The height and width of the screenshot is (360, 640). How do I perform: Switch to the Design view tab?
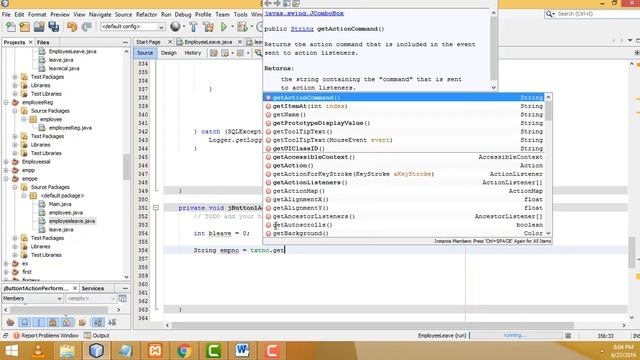coord(169,53)
